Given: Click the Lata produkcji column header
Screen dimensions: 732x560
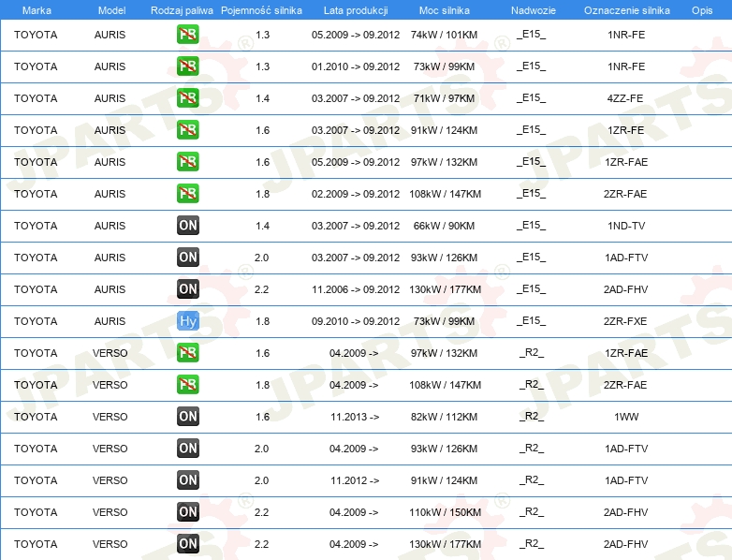Looking at the screenshot, I should (356, 10).
